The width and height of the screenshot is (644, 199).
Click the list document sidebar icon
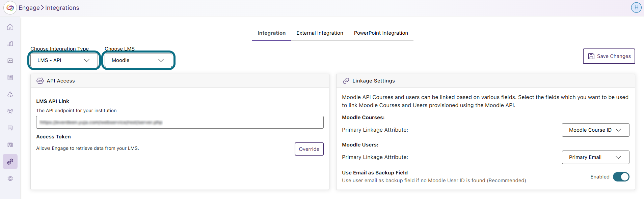click(10, 128)
